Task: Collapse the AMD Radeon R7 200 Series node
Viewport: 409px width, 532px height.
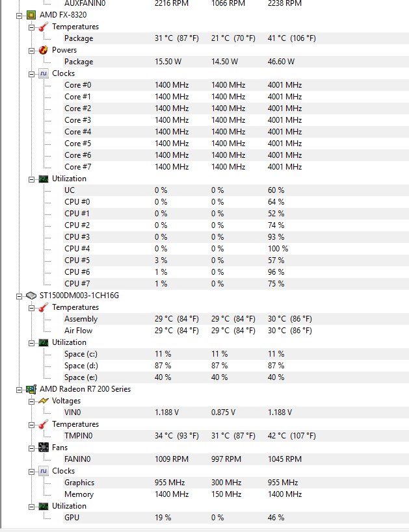Action: (x=18, y=389)
